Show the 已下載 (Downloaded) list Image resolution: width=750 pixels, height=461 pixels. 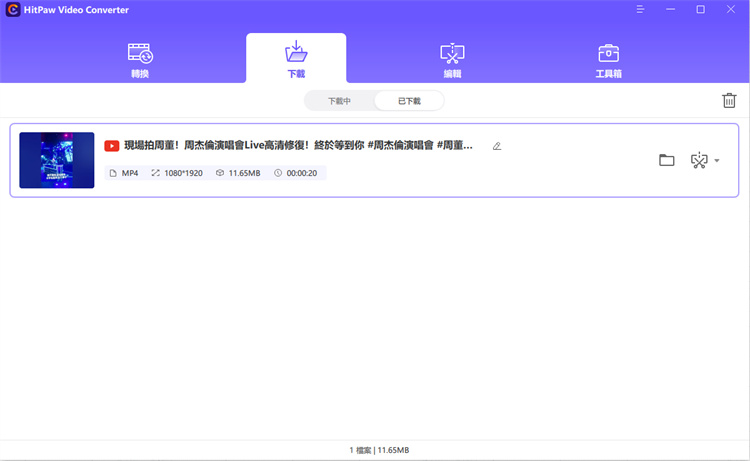[x=409, y=101]
